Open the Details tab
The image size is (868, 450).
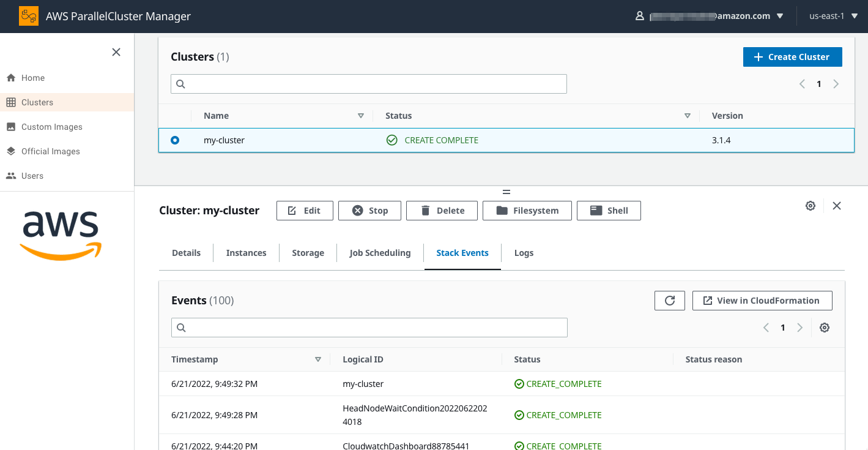(x=187, y=253)
